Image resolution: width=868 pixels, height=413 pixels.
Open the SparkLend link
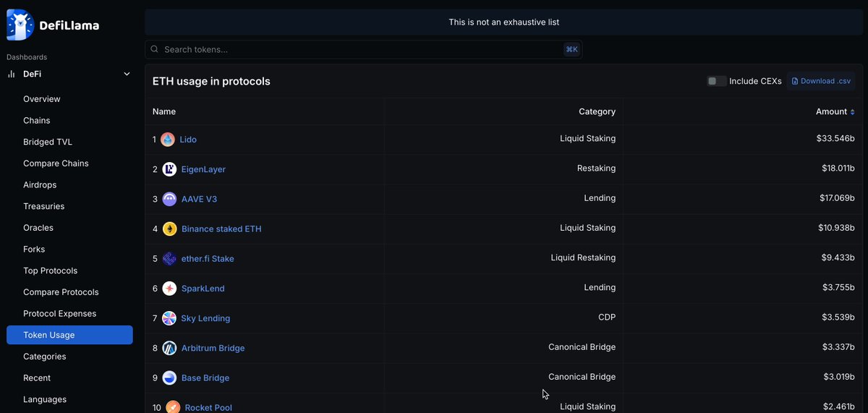(x=203, y=288)
